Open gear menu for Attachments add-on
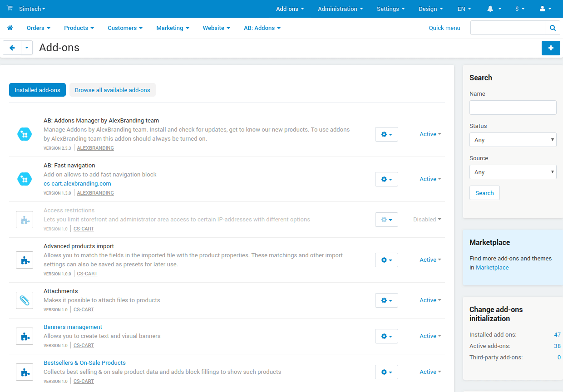563x392 pixels. (386, 300)
